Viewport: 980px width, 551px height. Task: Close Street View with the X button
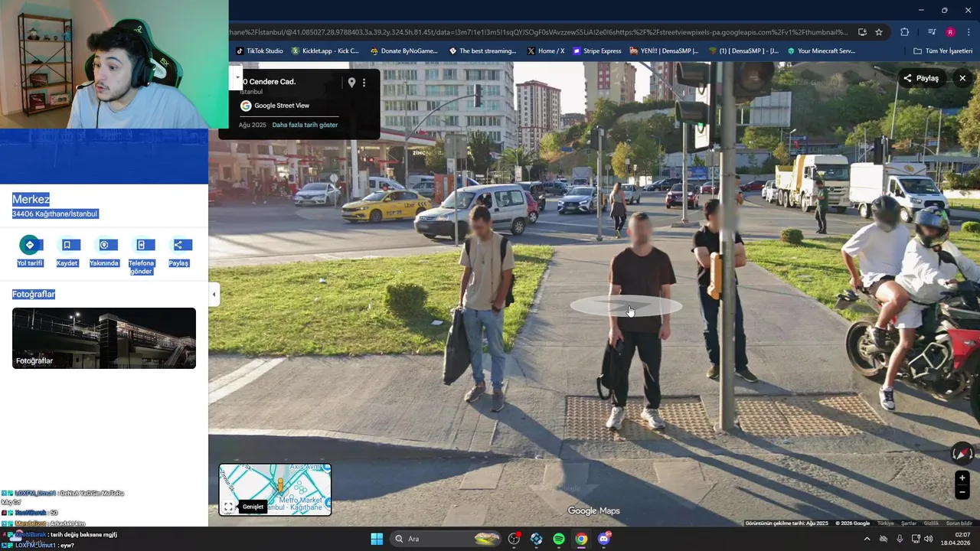(962, 78)
